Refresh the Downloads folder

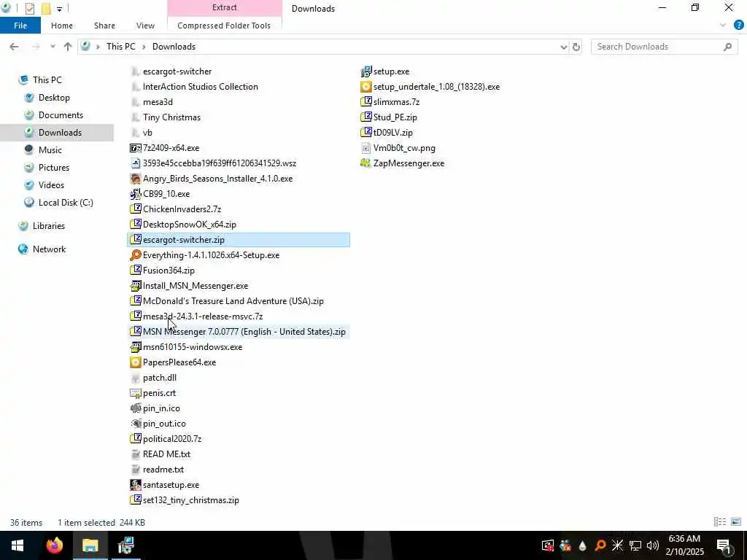(x=576, y=47)
